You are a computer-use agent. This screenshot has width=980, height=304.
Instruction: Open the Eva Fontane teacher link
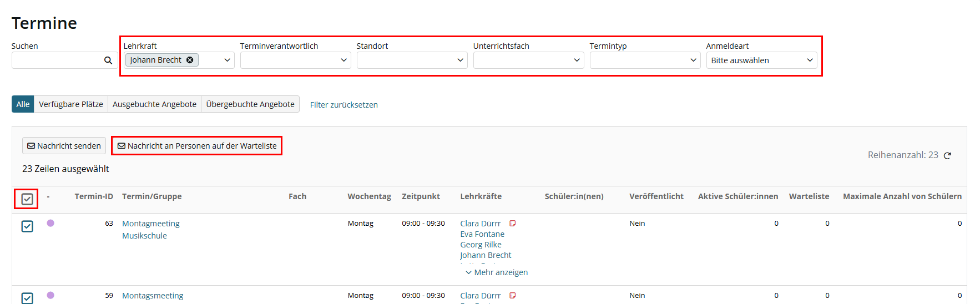tap(482, 234)
